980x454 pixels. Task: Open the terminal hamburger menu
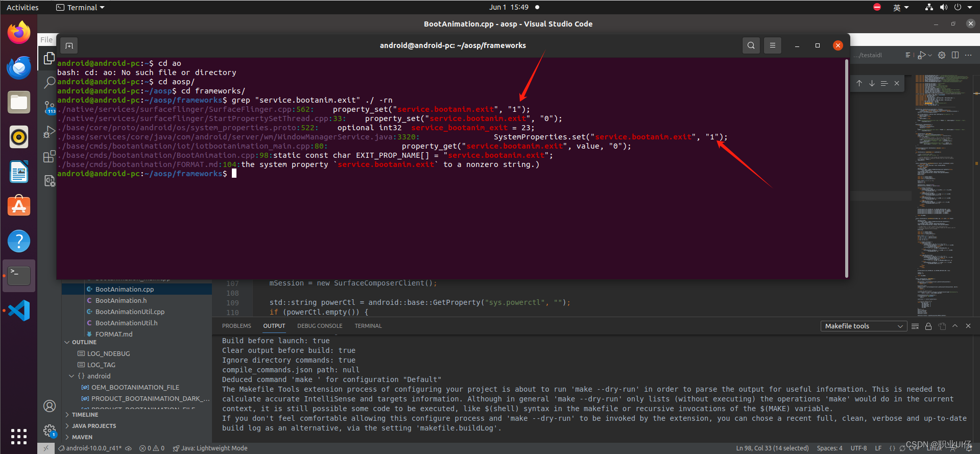tap(773, 45)
